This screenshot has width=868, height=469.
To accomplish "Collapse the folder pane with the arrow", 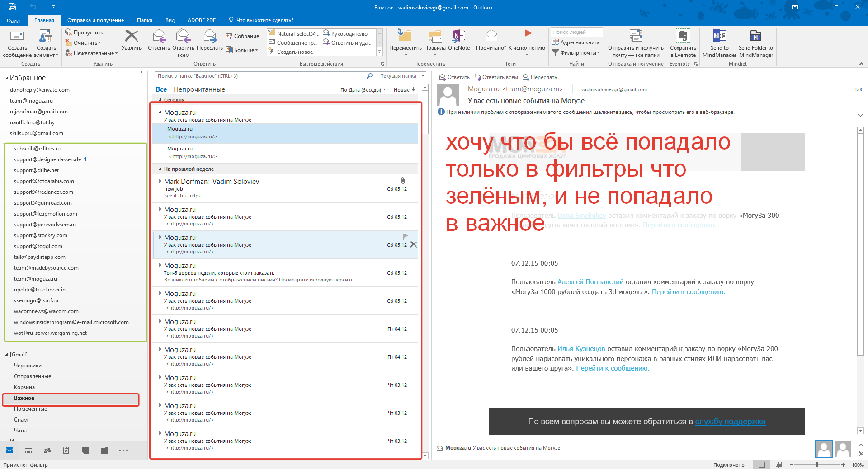I will tap(142, 72).
